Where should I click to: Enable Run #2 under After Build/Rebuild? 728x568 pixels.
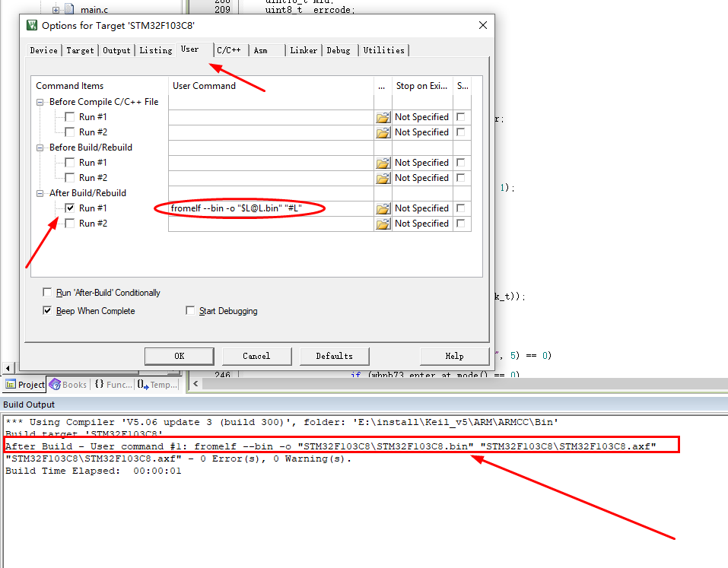click(x=70, y=224)
